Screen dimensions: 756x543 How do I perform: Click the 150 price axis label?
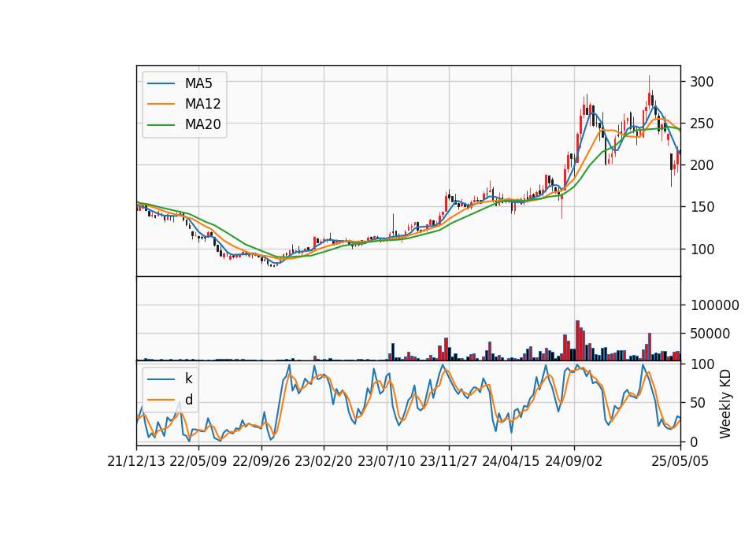click(702, 207)
